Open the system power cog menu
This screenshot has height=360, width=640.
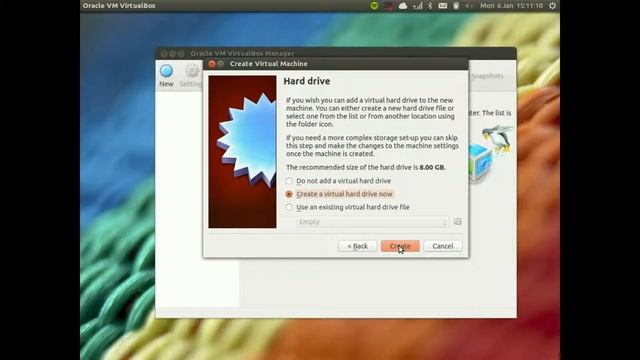(x=552, y=6)
